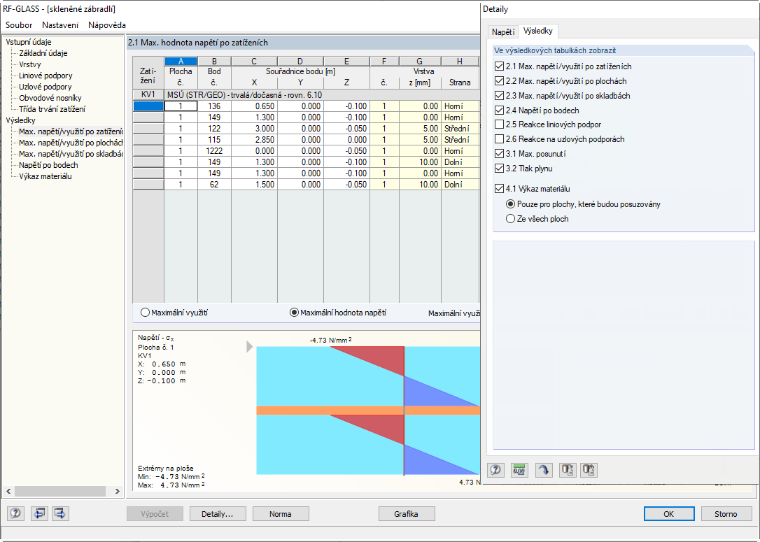This screenshot has height=542, width=760.
Task: Click second database settings icon in Detaily
Action: point(589,470)
